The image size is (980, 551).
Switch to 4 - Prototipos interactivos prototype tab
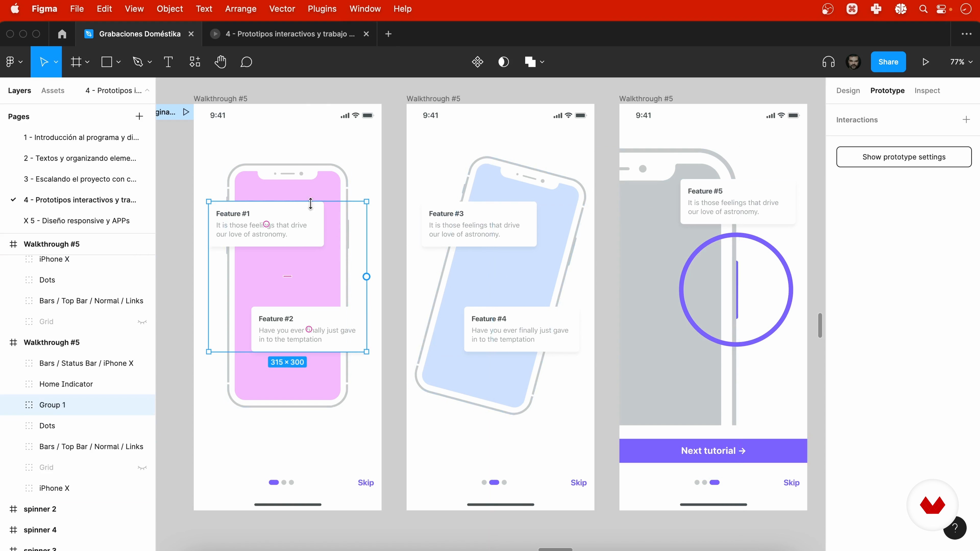click(290, 34)
